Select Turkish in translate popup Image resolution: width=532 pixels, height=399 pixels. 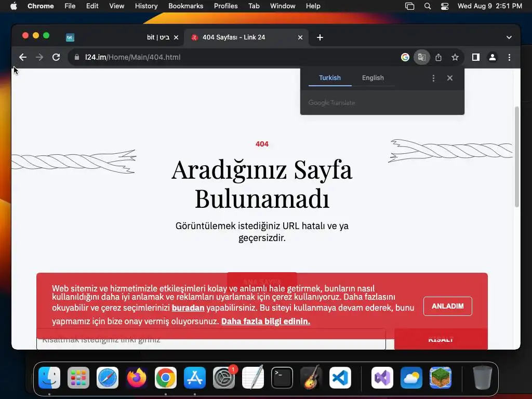pyautogui.click(x=330, y=78)
